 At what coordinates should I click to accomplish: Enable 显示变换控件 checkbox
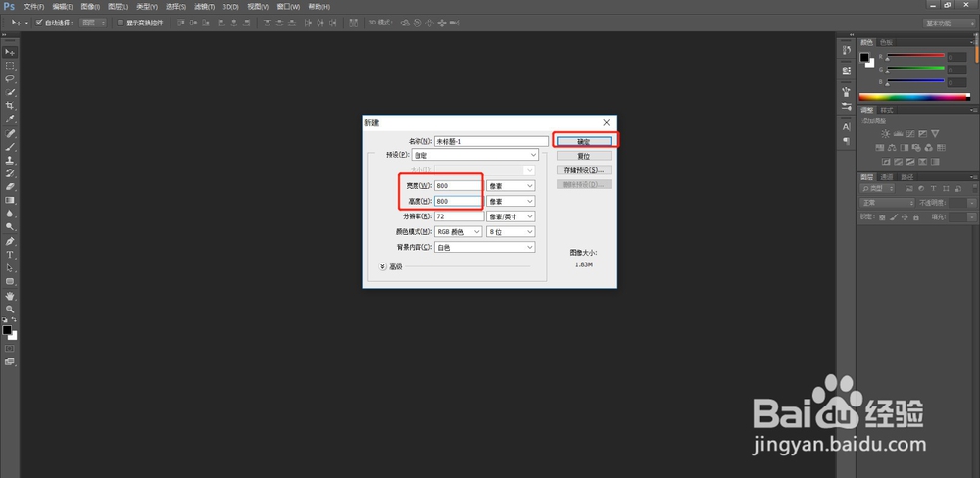[121, 23]
